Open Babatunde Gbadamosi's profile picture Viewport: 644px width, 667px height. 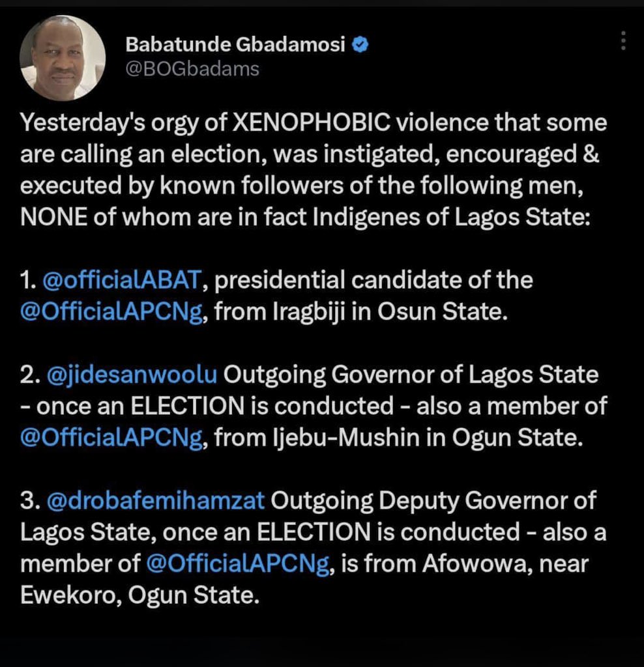coord(63,58)
